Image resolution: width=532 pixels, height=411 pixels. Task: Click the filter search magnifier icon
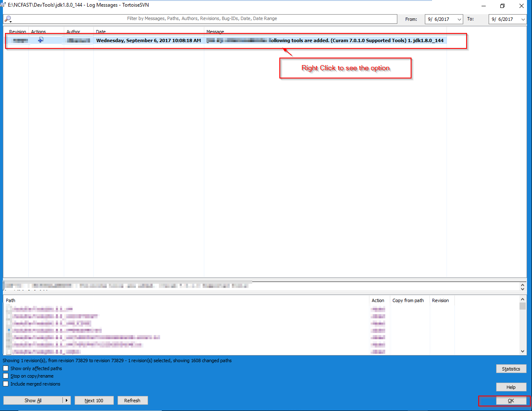pos(8,19)
